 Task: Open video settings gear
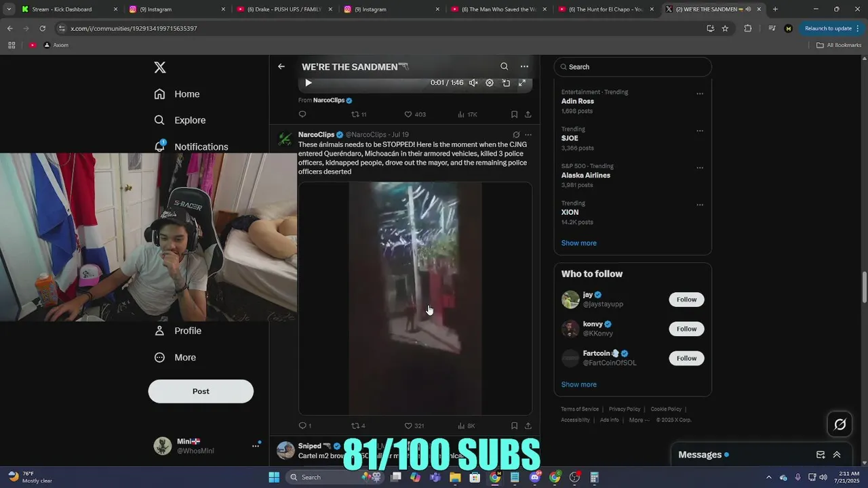click(490, 83)
